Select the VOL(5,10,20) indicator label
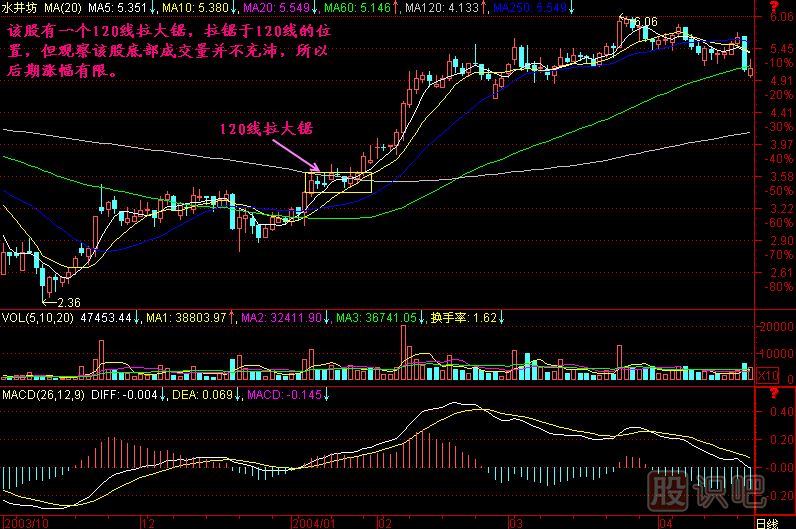796x529 pixels. click(x=37, y=318)
